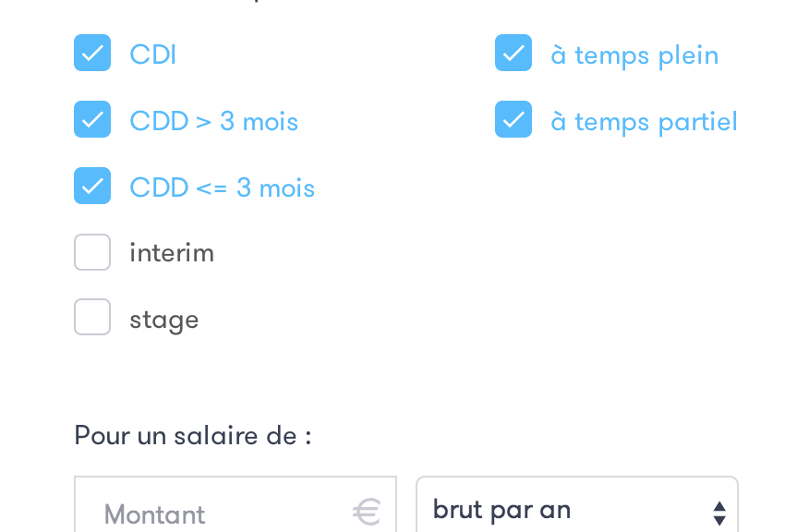Click the Montant placeholder text
The width and height of the screenshot is (809, 532).
[x=154, y=514]
